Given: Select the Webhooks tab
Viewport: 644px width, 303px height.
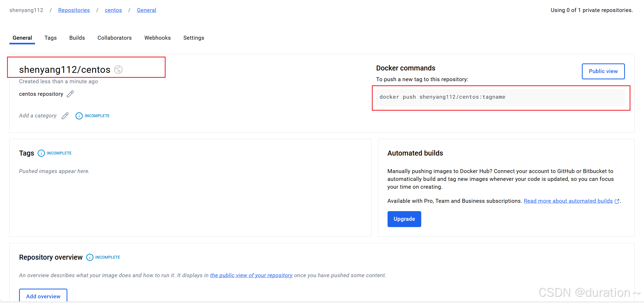Looking at the screenshot, I should coord(157,38).
